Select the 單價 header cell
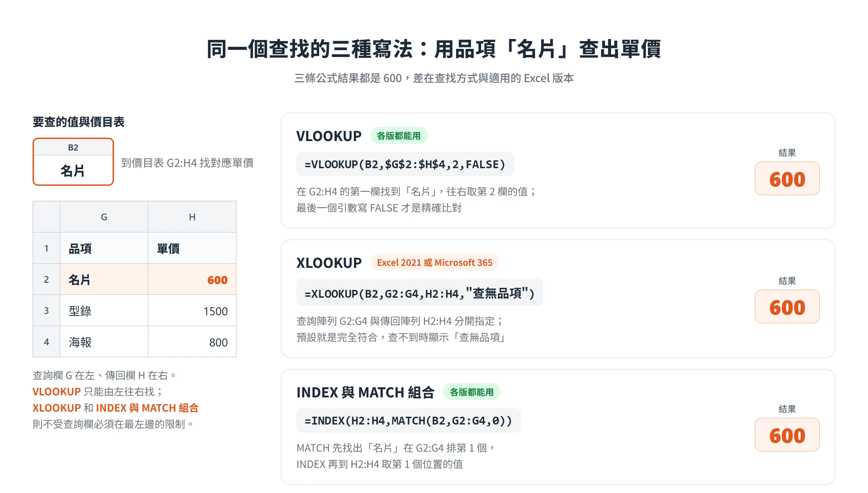The height and width of the screenshot is (493, 868). 192,248
